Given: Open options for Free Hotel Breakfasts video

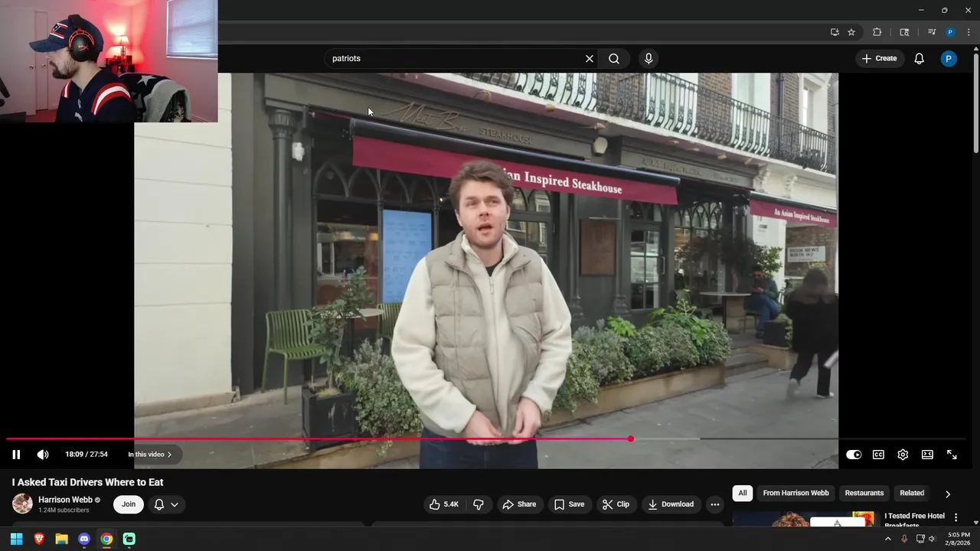Looking at the screenshot, I should tap(955, 518).
